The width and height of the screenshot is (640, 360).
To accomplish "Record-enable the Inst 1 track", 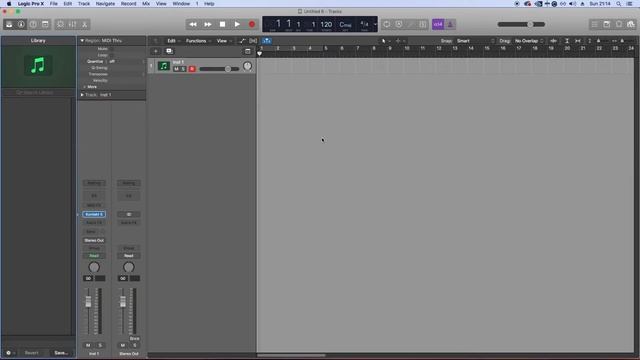I will [x=192, y=69].
